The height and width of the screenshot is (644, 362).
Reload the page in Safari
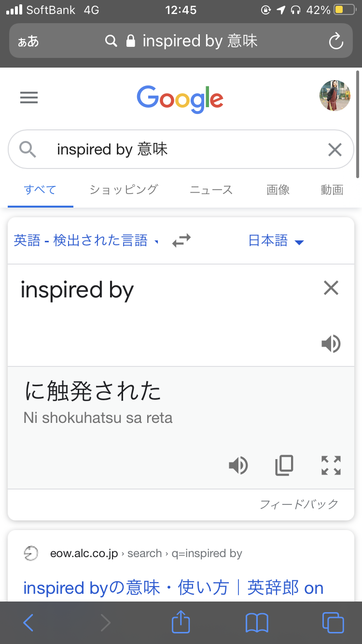[x=335, y=42]
